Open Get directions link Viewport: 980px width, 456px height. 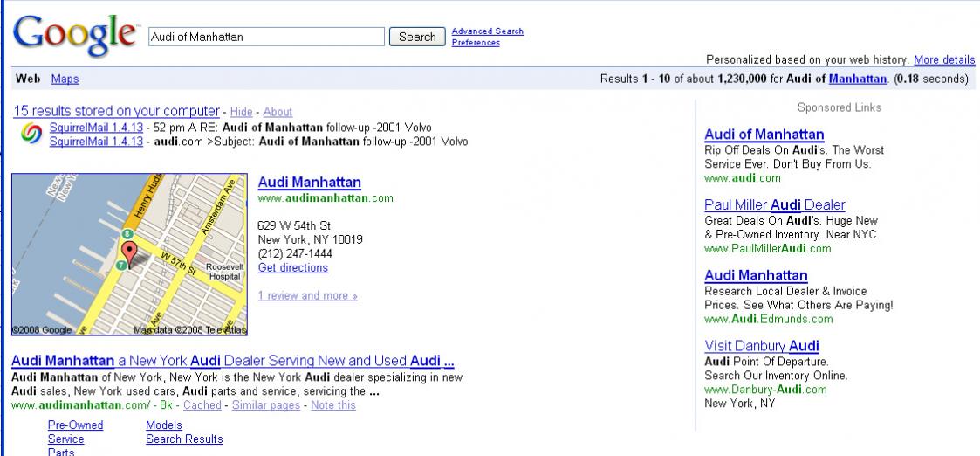pos(293,267)
